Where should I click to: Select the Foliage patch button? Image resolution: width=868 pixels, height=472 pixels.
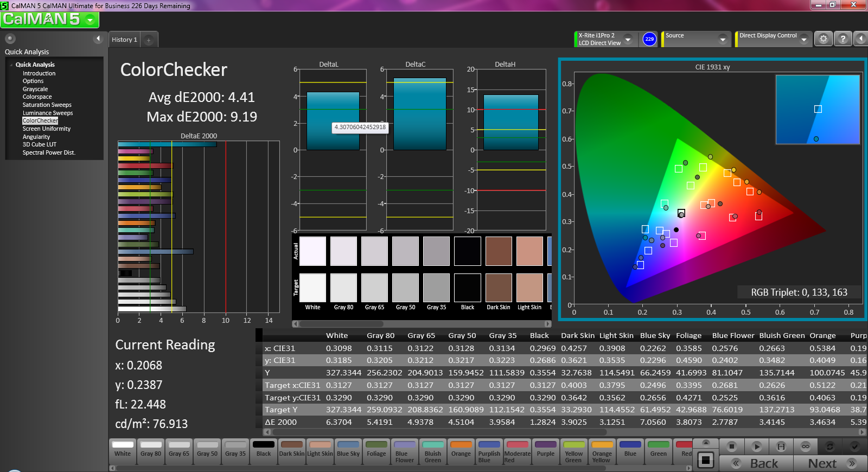click(x=376, y=451)
